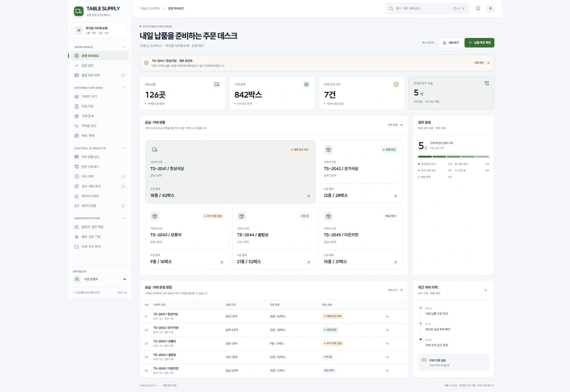The width and height of the screenshot is (570, 392).
Task: Open the user avatar in top bar
Action: [491, 9]
